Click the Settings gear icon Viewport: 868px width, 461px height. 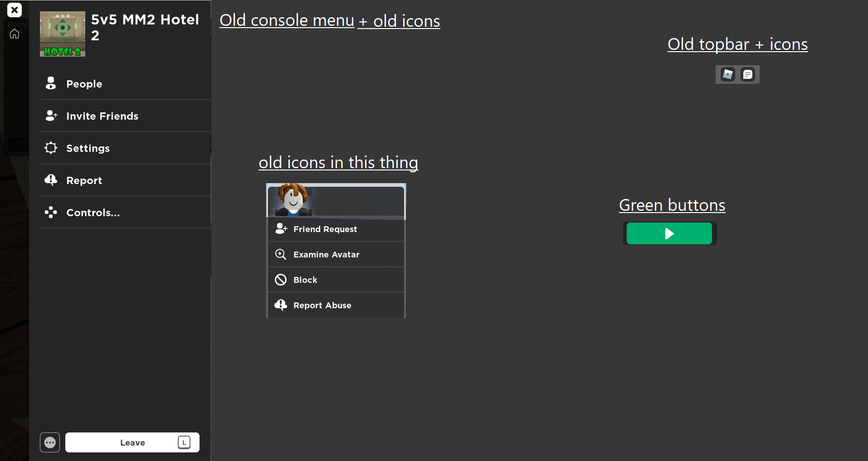tap(50, 148)
